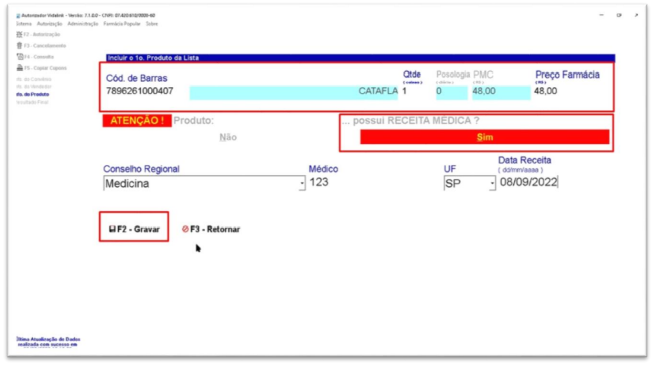Click the Cód. de Barras value field
The image size is (654, 365).
(140, 91)
